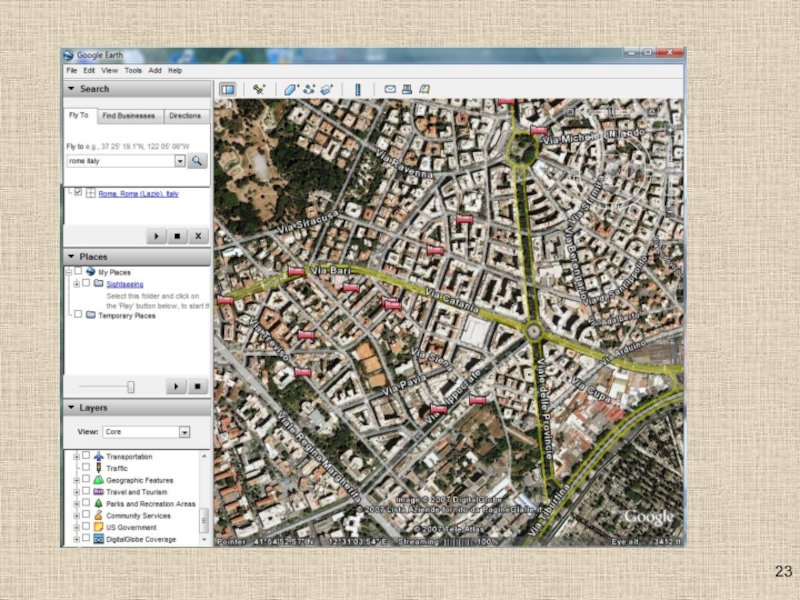Image resolution: width=800 pixels, height=600 pixels.
Task: Click the Sightseeing folder link
Action: (124, 284)
